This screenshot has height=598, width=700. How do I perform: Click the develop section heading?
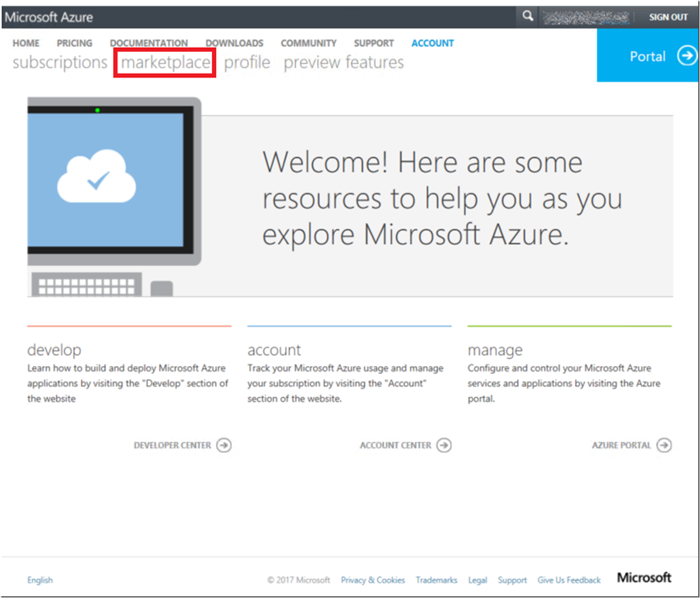pos(54,350)
